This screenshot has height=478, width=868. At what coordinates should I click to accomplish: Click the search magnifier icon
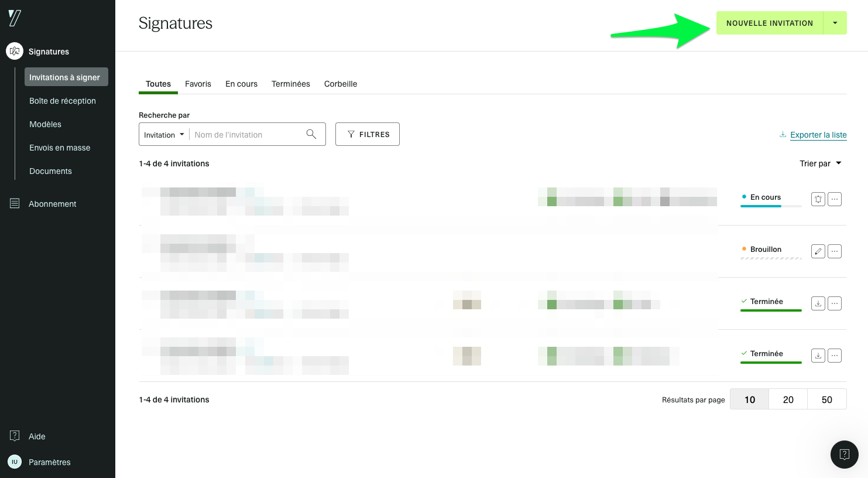(311, 134)
